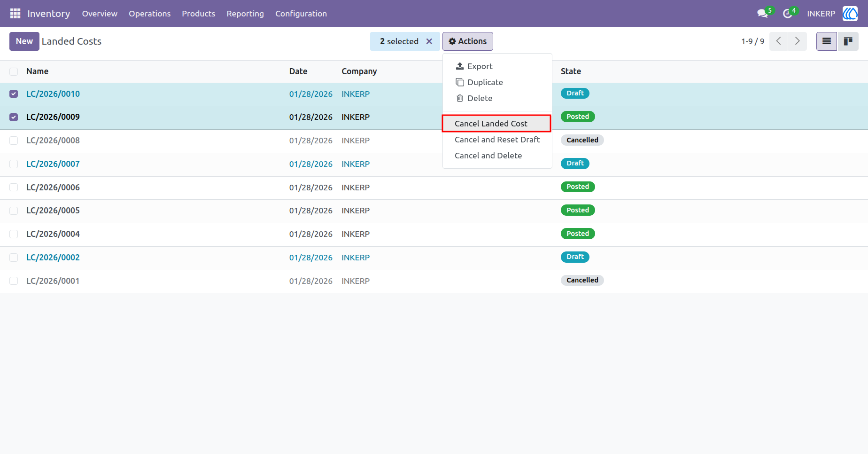Screen dimensions: 868x454
Task: Collapse the Actions dropdown
Action: [x=468, y=41]
